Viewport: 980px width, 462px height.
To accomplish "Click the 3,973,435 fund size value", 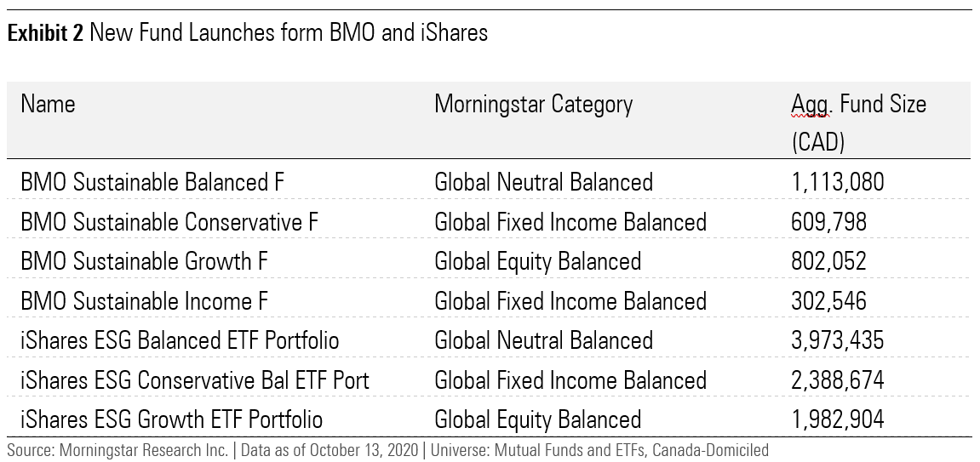I will (x=837, y=340).
